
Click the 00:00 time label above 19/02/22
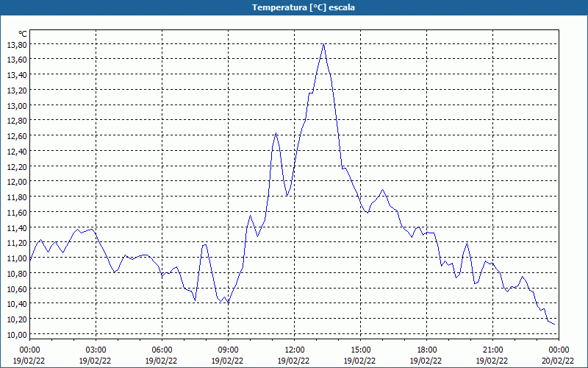point(29,350)
